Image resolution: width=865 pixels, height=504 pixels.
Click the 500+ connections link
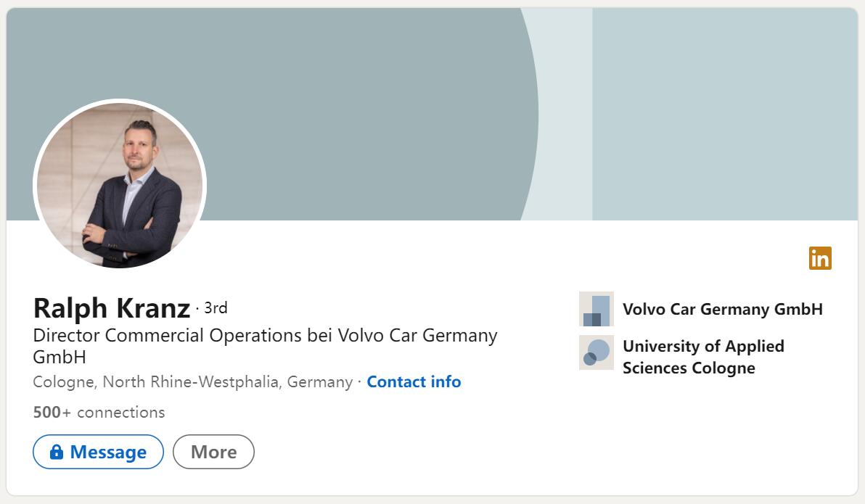tap(98, 412)
